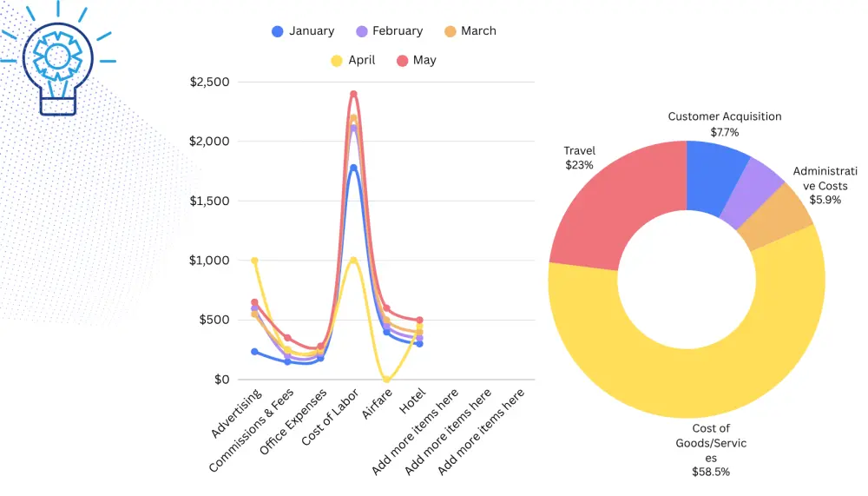
Task: Click April's Airfare point at $0
Action: point(386,379)
